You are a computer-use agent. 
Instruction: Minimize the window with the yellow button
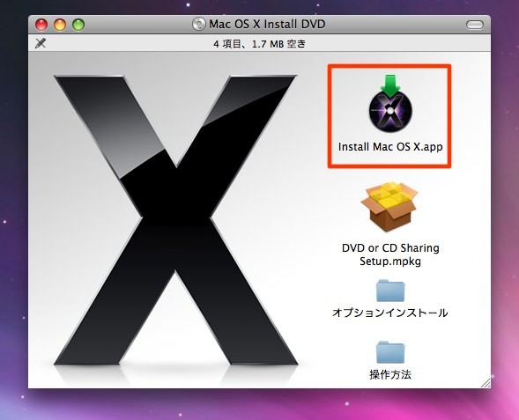coord(60,25)
